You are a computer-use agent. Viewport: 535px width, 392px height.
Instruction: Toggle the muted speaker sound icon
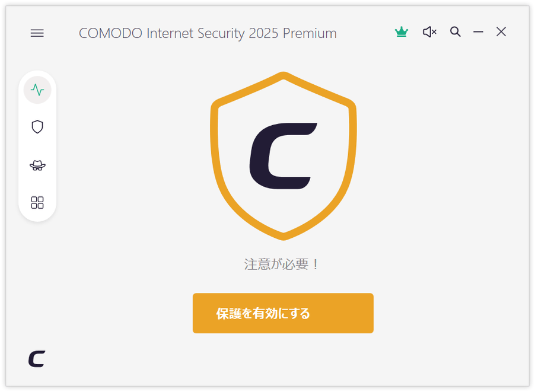429,32
